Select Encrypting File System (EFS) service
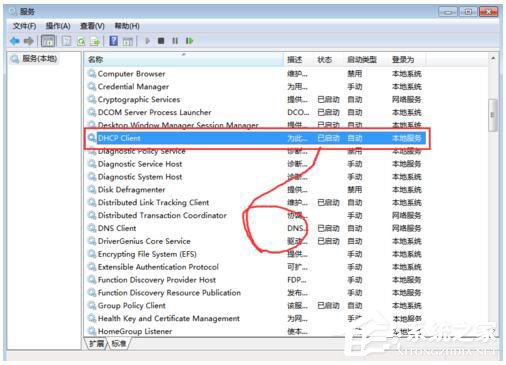 pyautogui.click(x=255, y=254)
